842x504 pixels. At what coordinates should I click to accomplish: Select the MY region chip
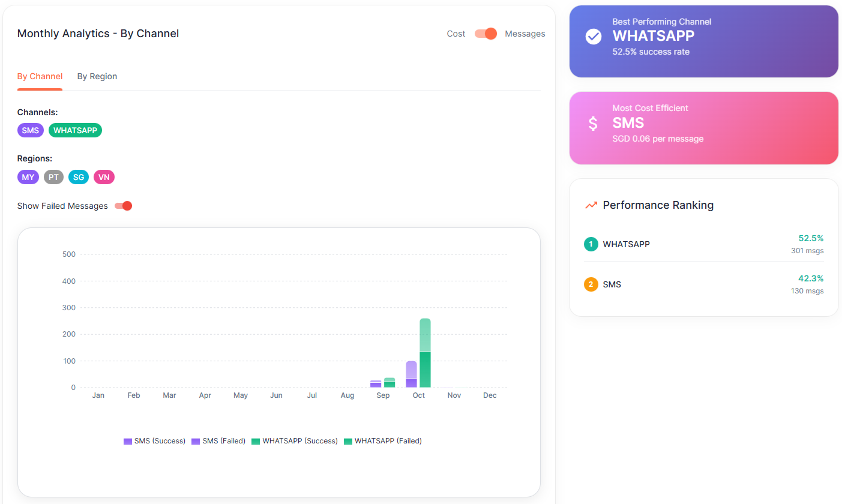28,177
